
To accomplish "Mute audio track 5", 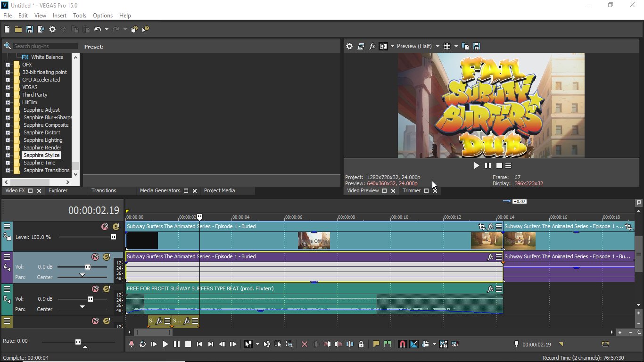I will click(x=95, y=289).
